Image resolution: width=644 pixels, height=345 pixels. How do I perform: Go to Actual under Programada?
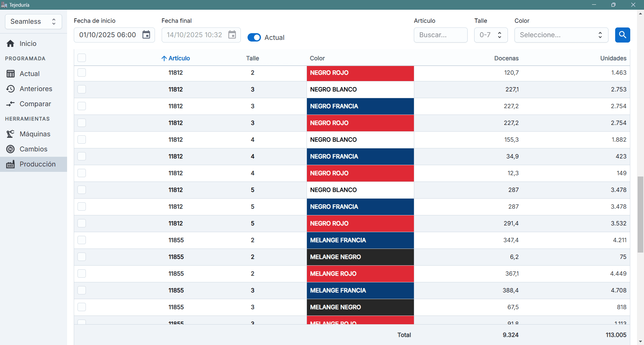30,74
